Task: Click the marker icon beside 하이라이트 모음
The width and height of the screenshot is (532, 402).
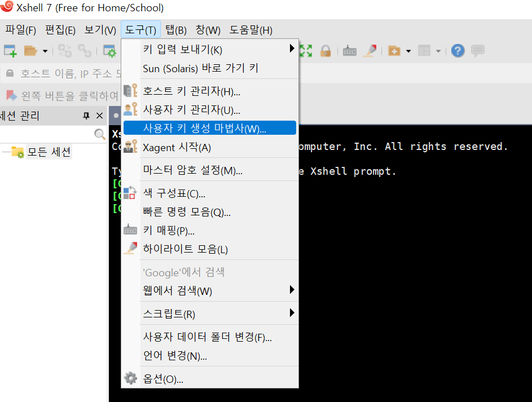Action: coord(131,249)
